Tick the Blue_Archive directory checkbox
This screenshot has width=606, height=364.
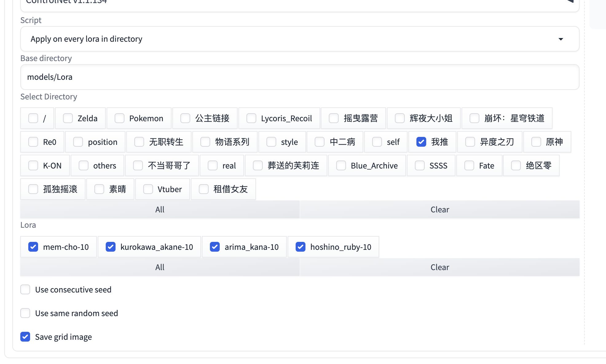[x=341, y=165]
